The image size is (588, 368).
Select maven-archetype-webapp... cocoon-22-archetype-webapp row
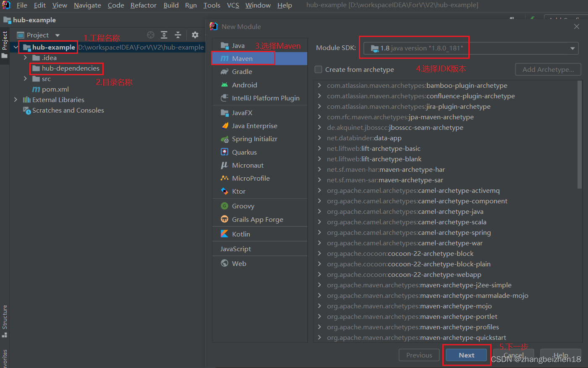[x=445, y=274]
